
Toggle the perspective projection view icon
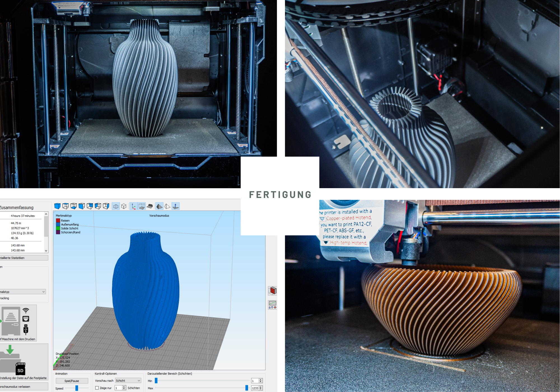116,206
